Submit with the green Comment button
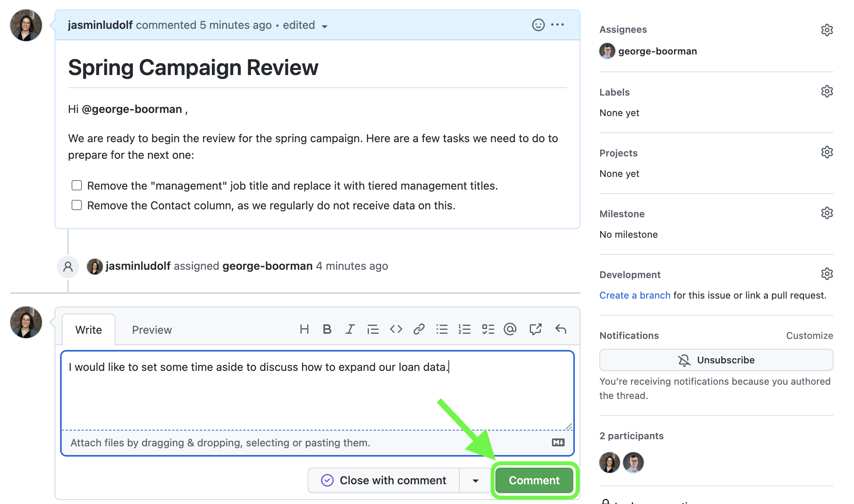854x504 pixels. (x=534, y=480)
